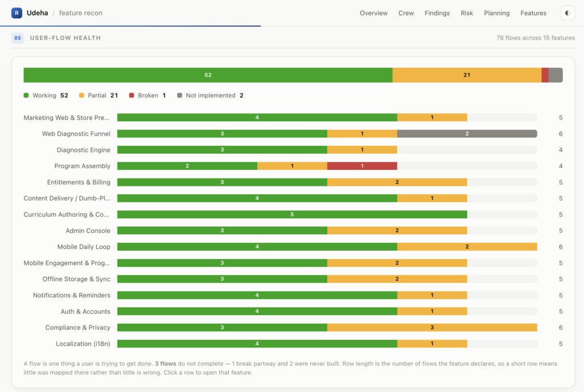Image resolution: width=584 pixels, height=392 pixels.
Task: Click the gray Not implemented legend swatch
Action: [180, 96]
